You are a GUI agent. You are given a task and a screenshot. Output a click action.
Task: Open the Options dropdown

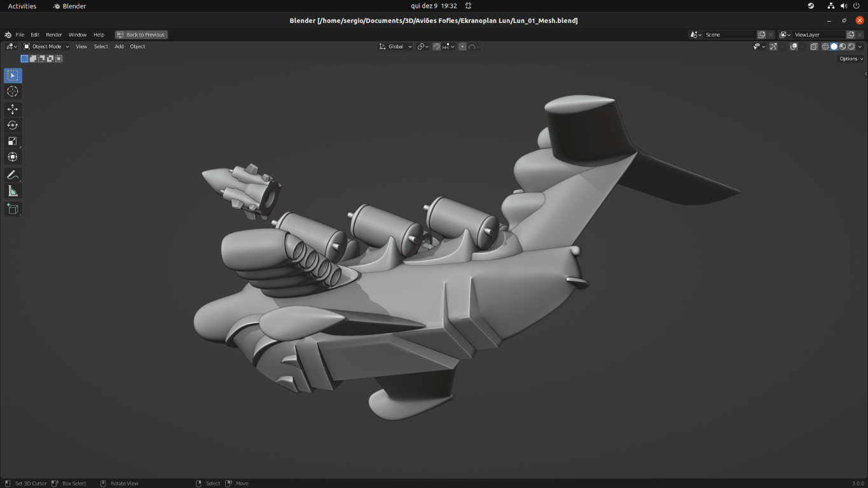coord(851,58)
